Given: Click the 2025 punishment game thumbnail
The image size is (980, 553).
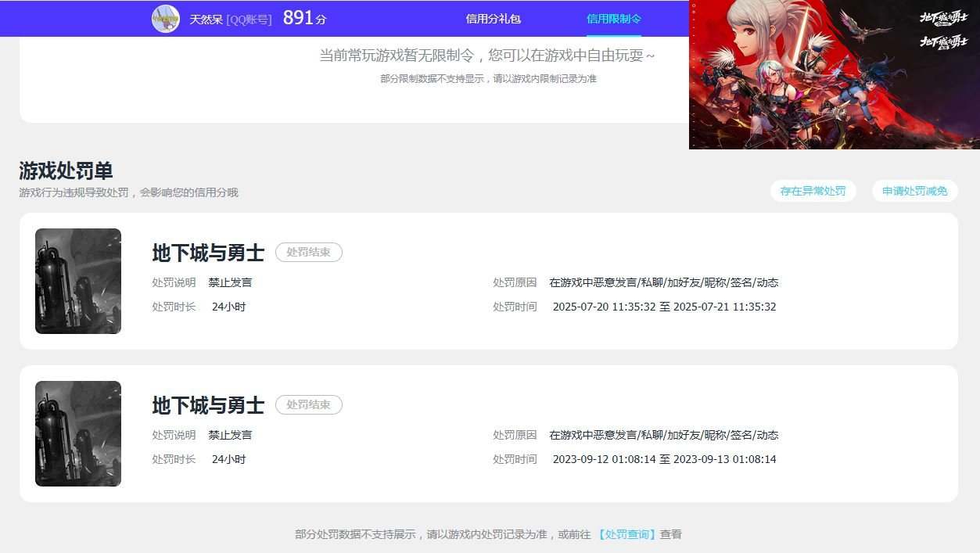Looking at the screenshot, I should click(x=78, y=282).
